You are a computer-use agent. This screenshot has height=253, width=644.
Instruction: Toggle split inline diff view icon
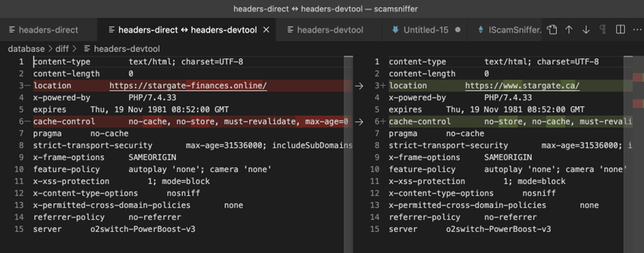[620, 29]
